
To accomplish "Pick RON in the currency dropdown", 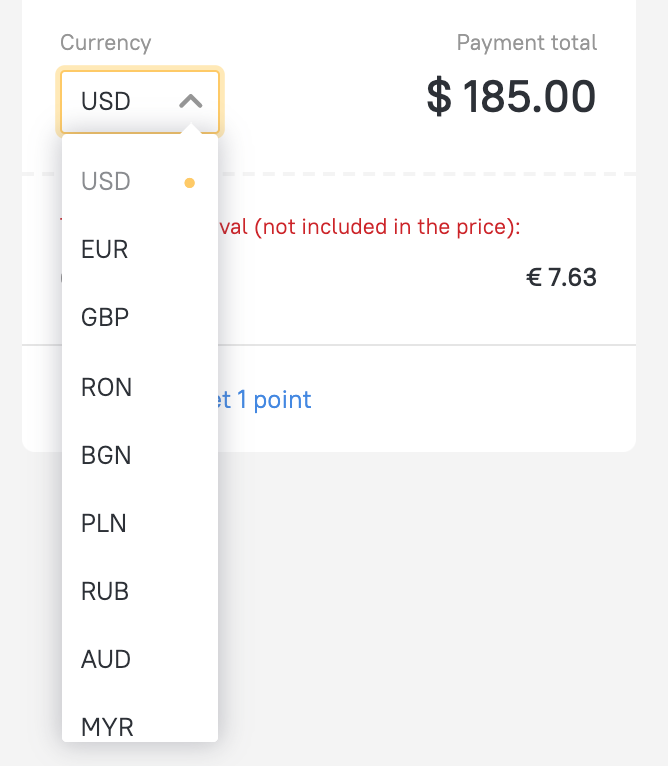I will click(x=106, y=387).
